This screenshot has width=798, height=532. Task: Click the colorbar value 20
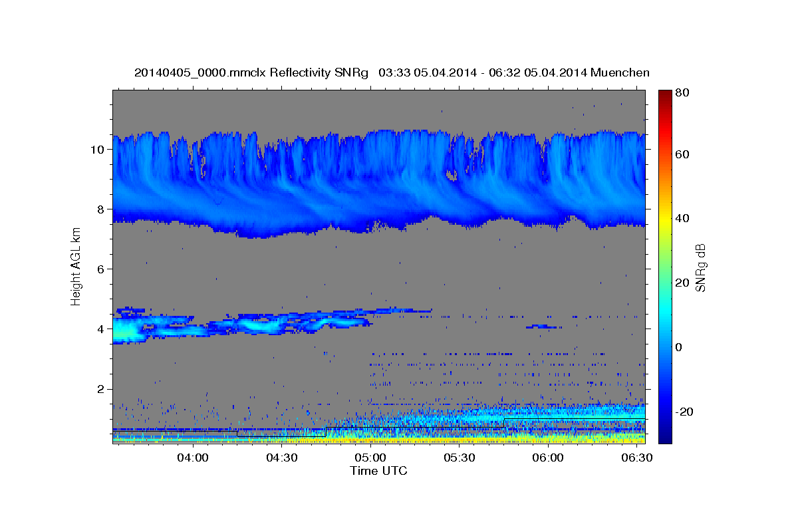682,283
